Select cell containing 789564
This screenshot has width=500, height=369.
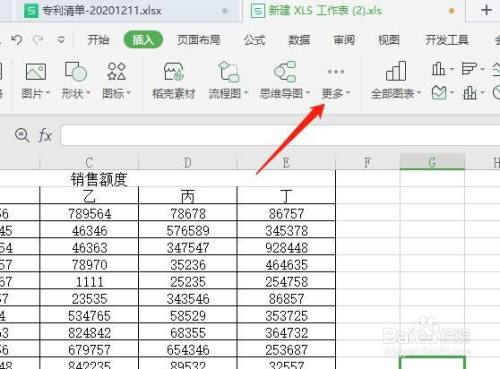pyautogui.click(x=89, y=213)
